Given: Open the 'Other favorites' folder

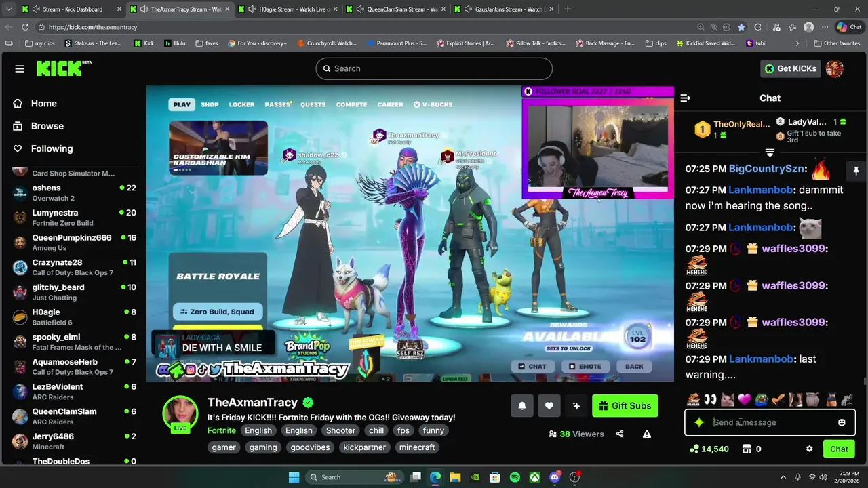Looking at the screenshot, I should (x=837, y=43).
